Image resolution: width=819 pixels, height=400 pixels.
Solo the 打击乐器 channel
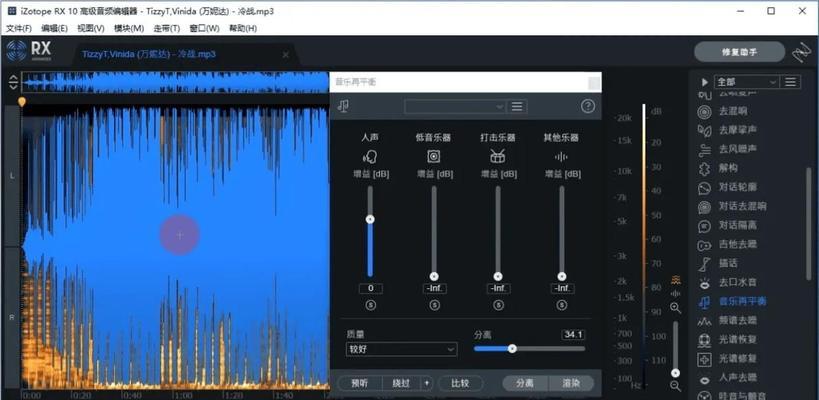pos(498,305)
